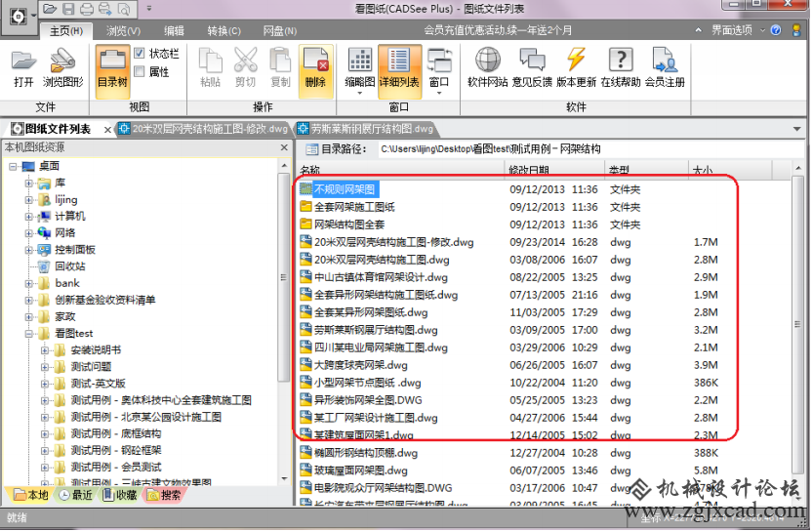Expand the 计算机 tree node
Image resolution: width=812 pixels, height=531 pixels.
coord(29,217)
